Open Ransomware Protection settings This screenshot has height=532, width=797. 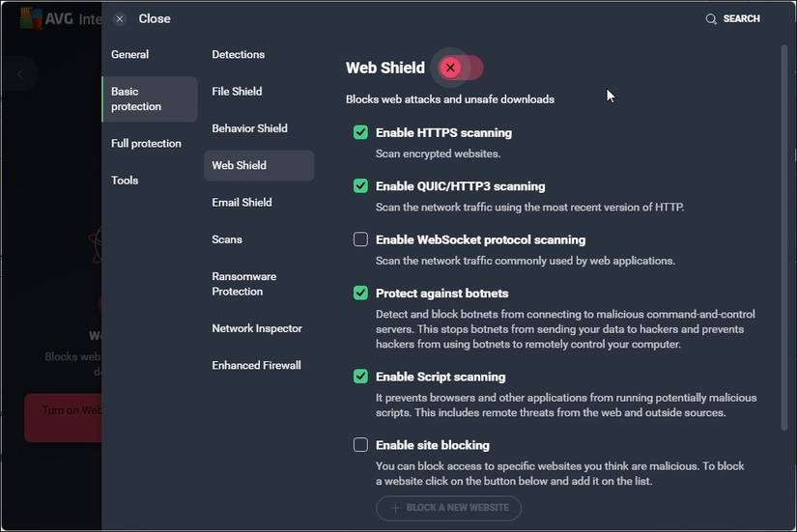244,284
